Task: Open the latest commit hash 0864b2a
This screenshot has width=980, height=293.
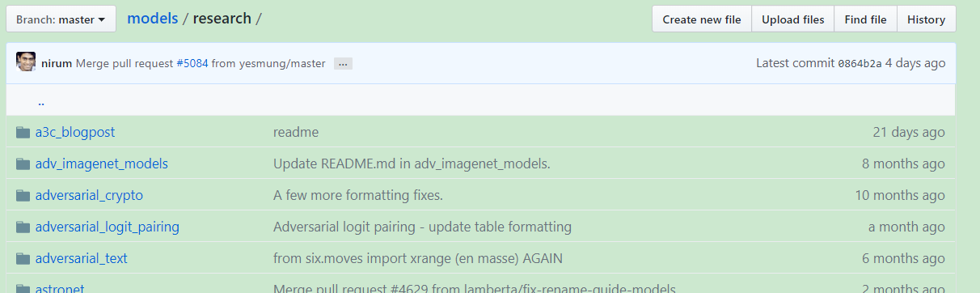Action: (860, 63)
